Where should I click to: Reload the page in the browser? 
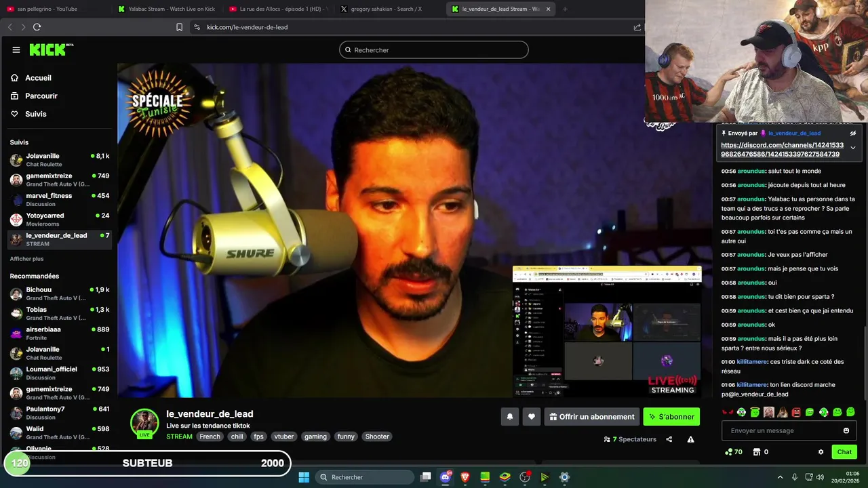(x=37, y=27)
